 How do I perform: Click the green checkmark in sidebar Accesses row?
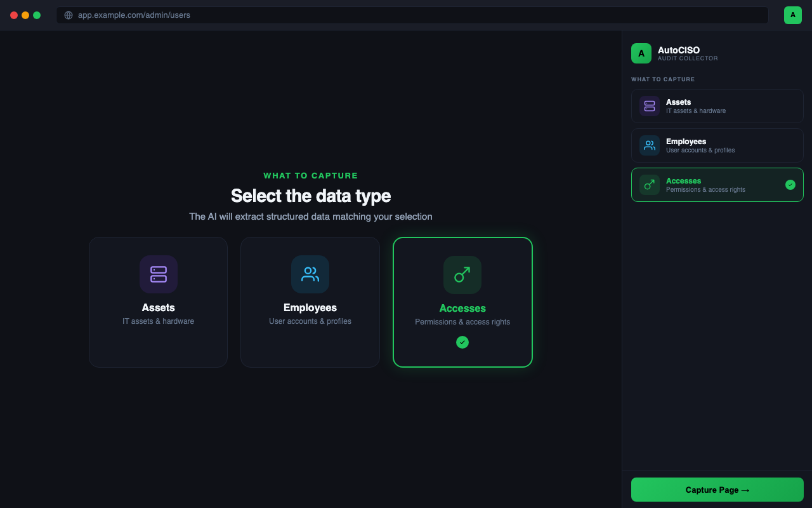click(790, 185)
